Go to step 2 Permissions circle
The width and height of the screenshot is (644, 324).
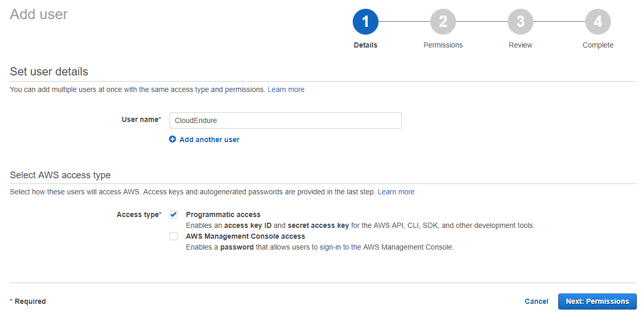point(443,22)
